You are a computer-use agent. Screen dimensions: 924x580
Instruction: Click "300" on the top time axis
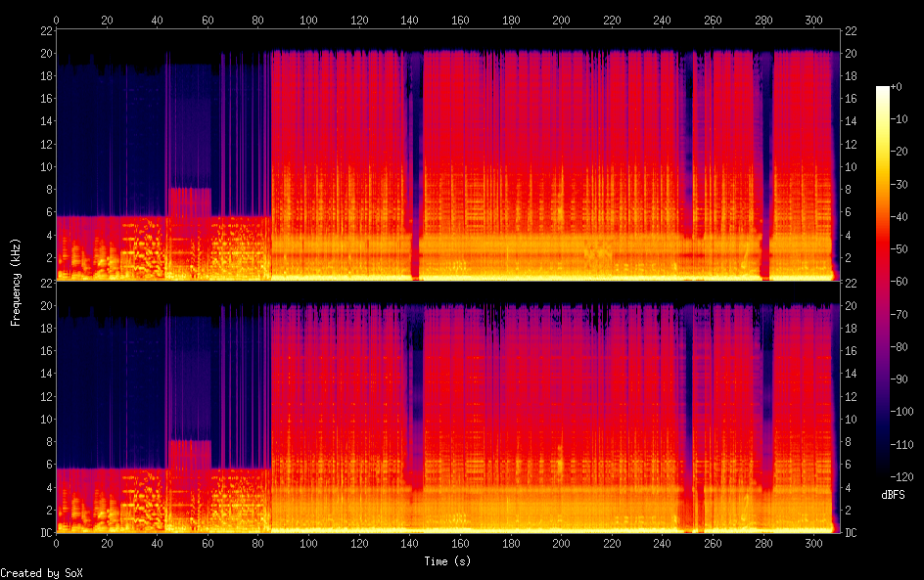813,20
